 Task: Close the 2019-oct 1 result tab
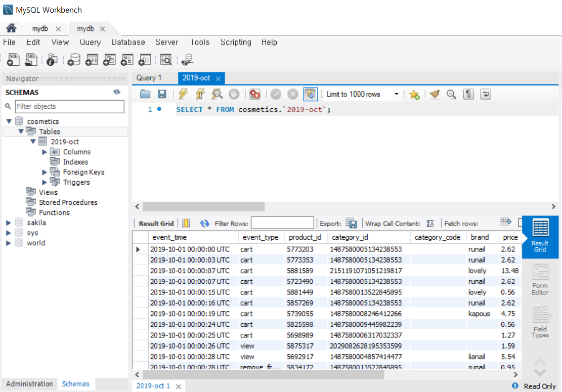pyautogui.click(x=178, y=386)
